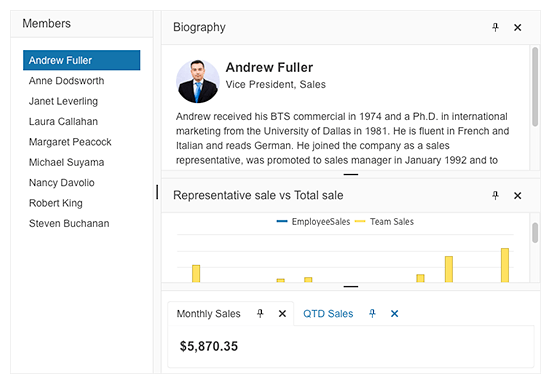Pin the Biography panel

tap(495, 27)
